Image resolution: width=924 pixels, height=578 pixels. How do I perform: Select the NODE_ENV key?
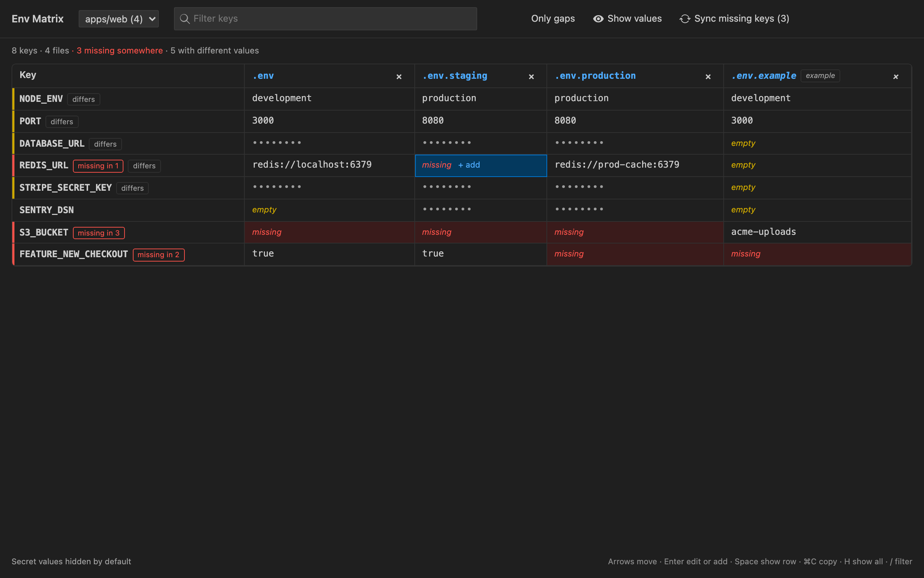click(x=41, y=99)
